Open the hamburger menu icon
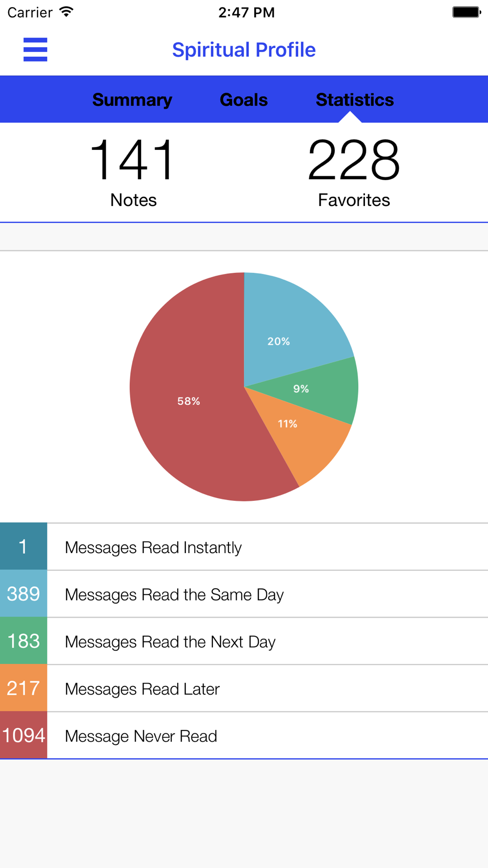 pos(35,49)
